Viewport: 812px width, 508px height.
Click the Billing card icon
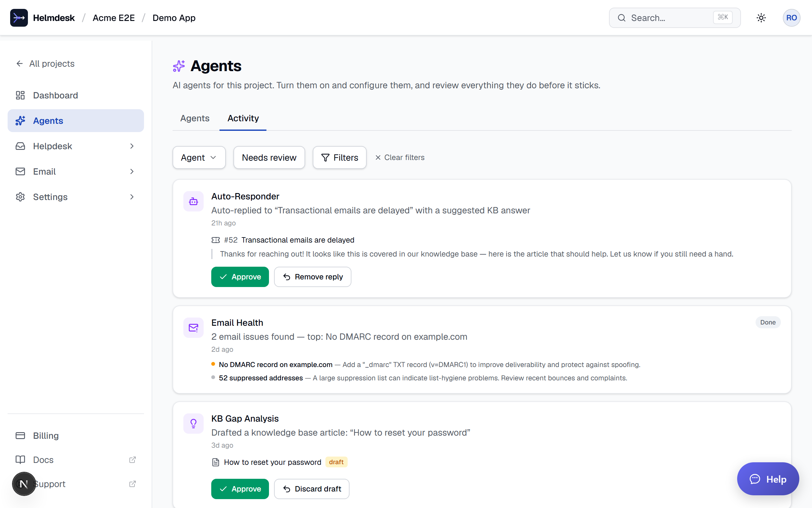[20, 435]
